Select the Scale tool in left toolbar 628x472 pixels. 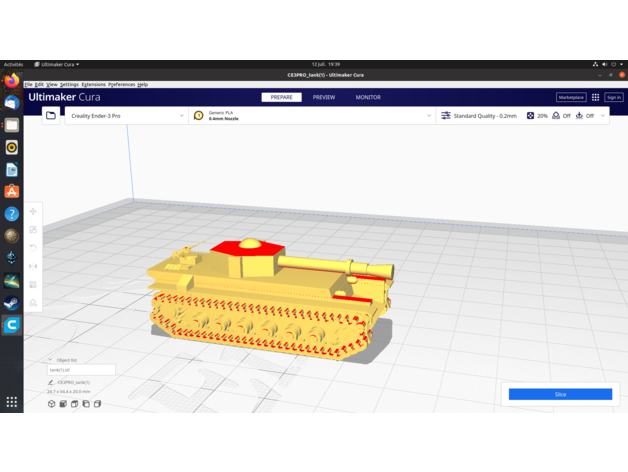pos(33,230)
